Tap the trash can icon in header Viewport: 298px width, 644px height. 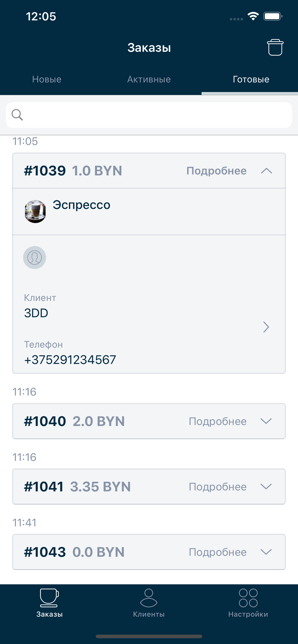point(275,47)
